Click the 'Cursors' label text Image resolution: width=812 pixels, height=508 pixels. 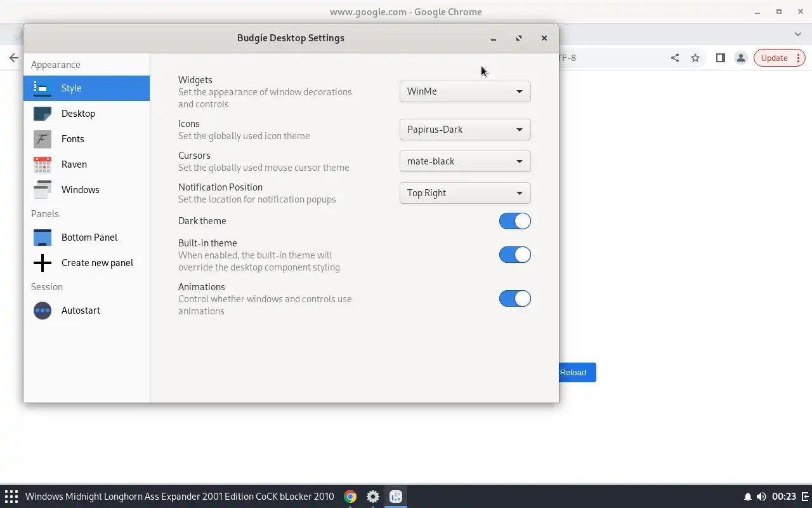tap(194, 156)
